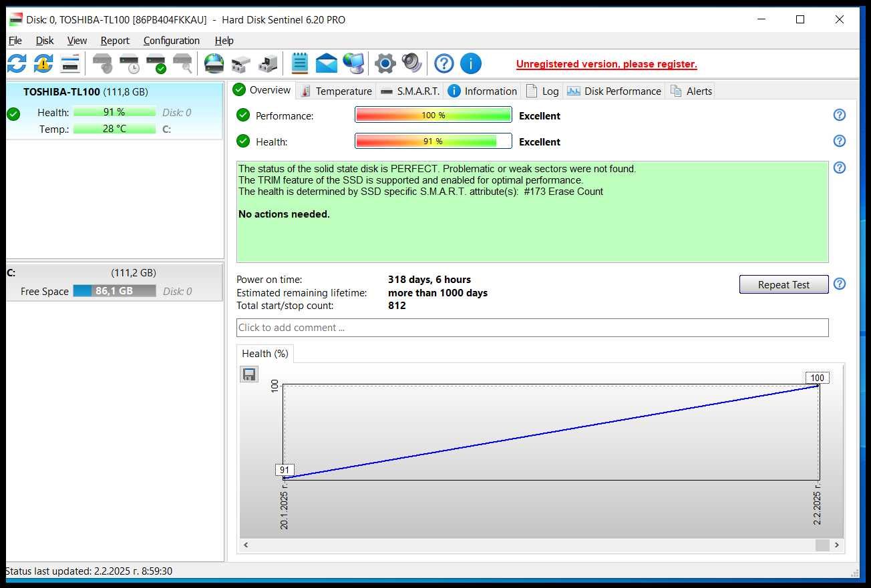Click the start/stop count value 812
The width and height of the screenshot is (871, 588).
(397, 306)
